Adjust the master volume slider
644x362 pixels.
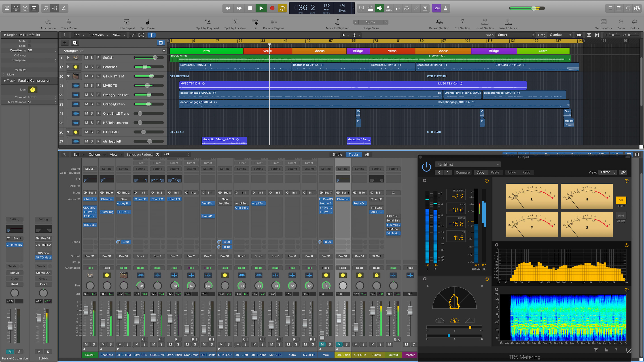point(527,8)
